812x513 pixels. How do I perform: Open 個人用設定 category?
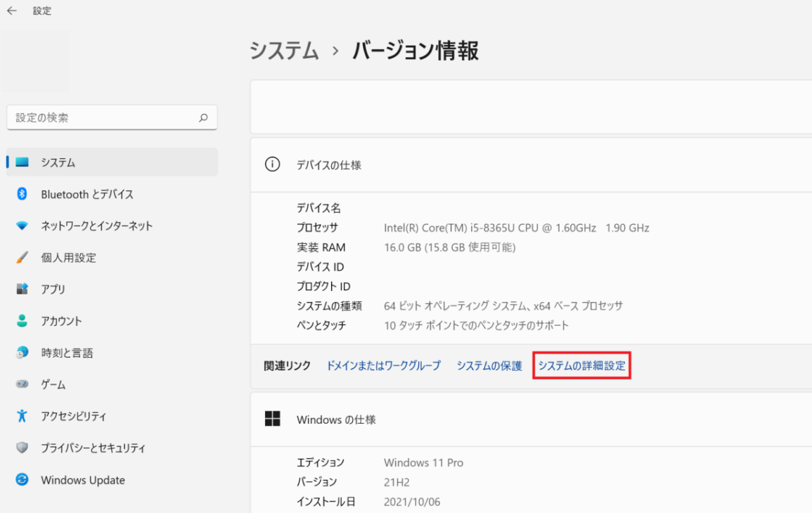tap(112, 257)
